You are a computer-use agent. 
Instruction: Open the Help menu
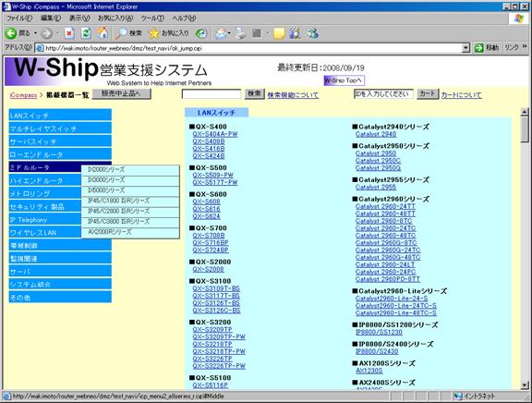coord(184,18)
